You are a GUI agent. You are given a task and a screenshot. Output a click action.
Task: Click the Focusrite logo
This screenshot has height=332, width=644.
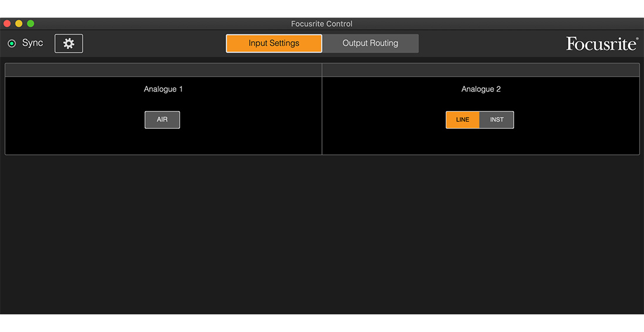point(602,43)
